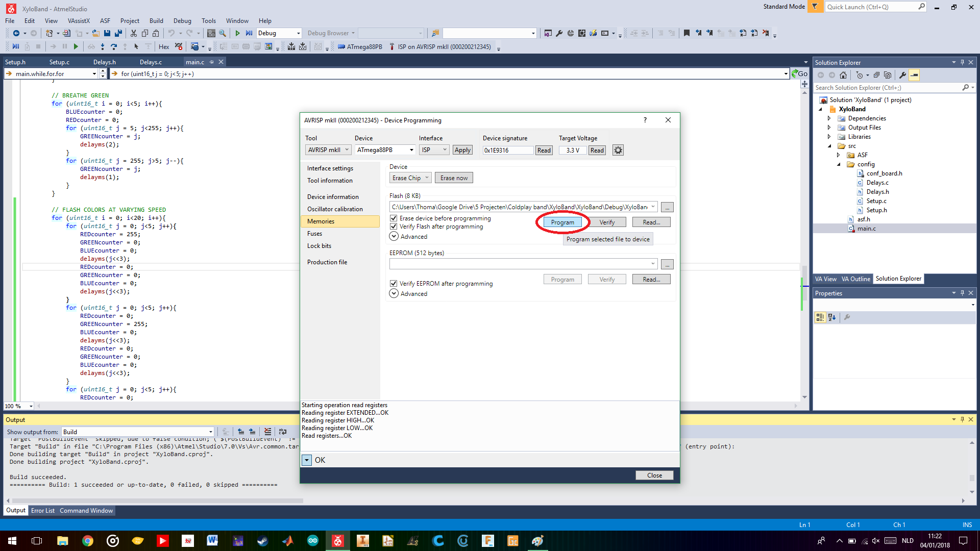Screen dimensions: 980x551
Task: Click the Save All toolbar icon
Action: point(118,33)
